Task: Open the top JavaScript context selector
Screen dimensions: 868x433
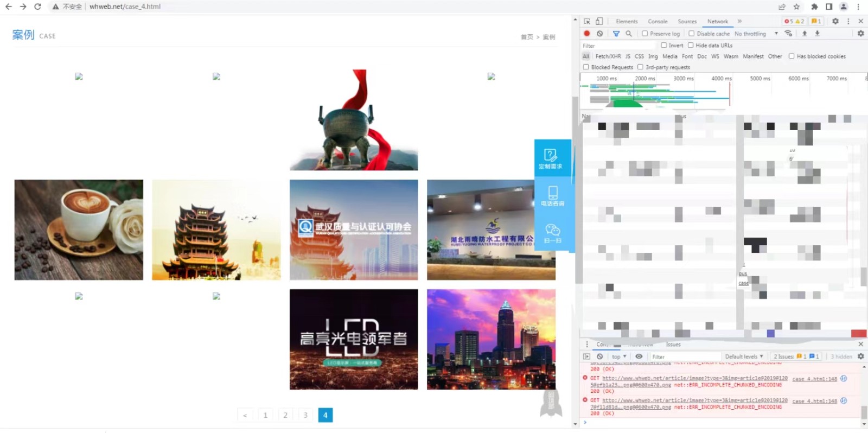Action: (619, 356)
